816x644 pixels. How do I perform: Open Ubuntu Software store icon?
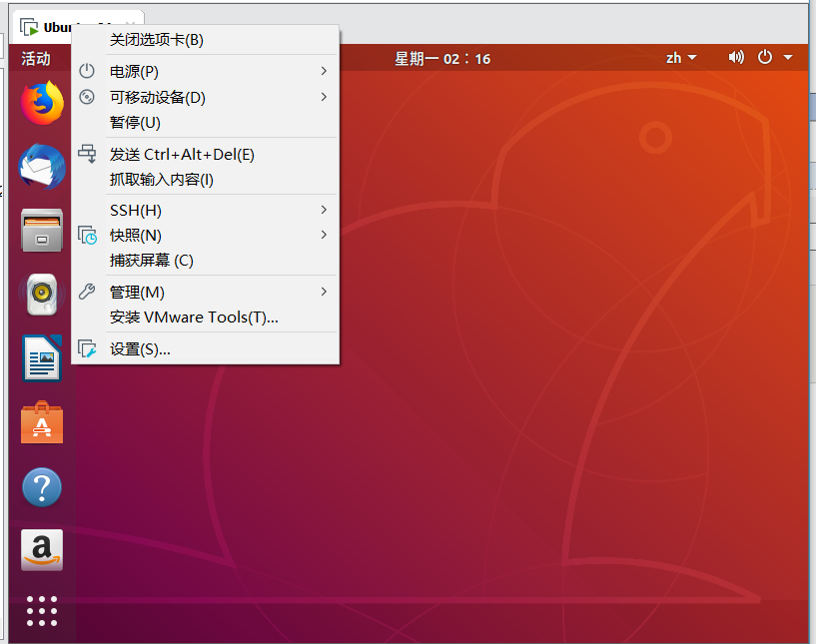click(42, 423)
